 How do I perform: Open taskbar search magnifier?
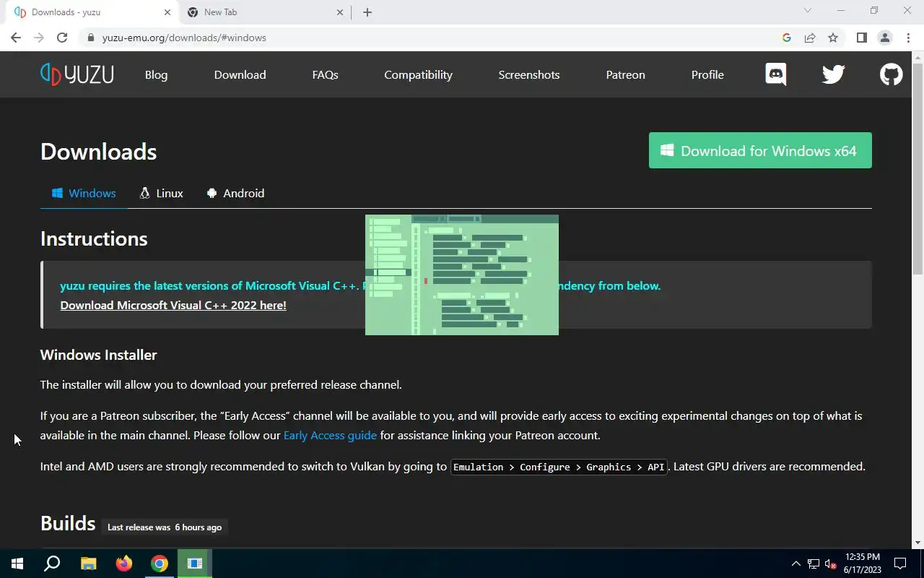click(x=52, y=564)
